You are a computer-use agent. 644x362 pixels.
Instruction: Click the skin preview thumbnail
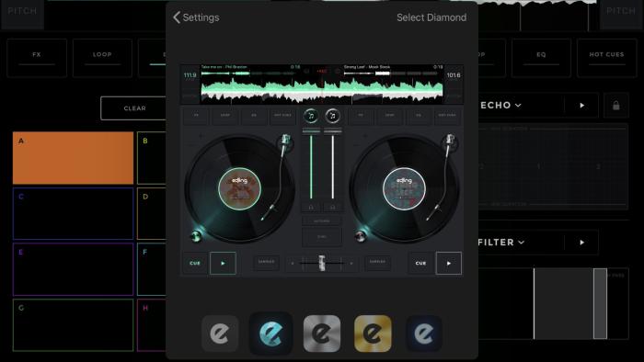point(322,170)
